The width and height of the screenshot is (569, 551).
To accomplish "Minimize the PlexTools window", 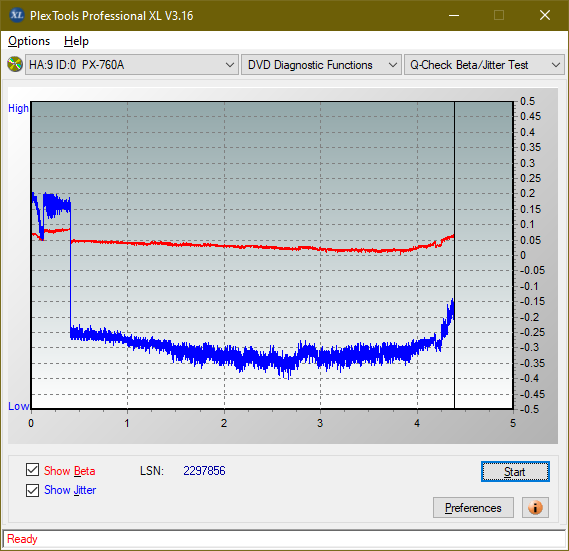I will tap(454, 15).
